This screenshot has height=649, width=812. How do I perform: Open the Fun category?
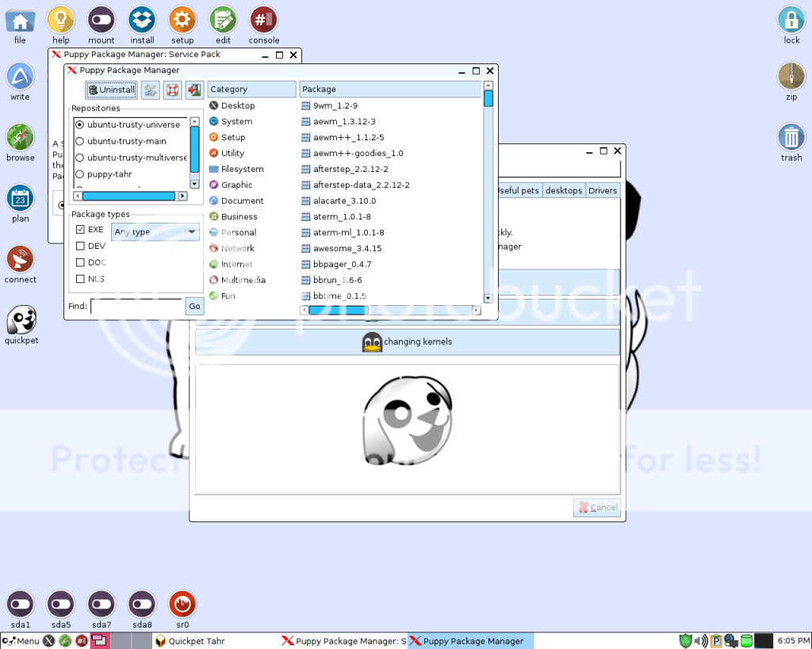point(228,296)
